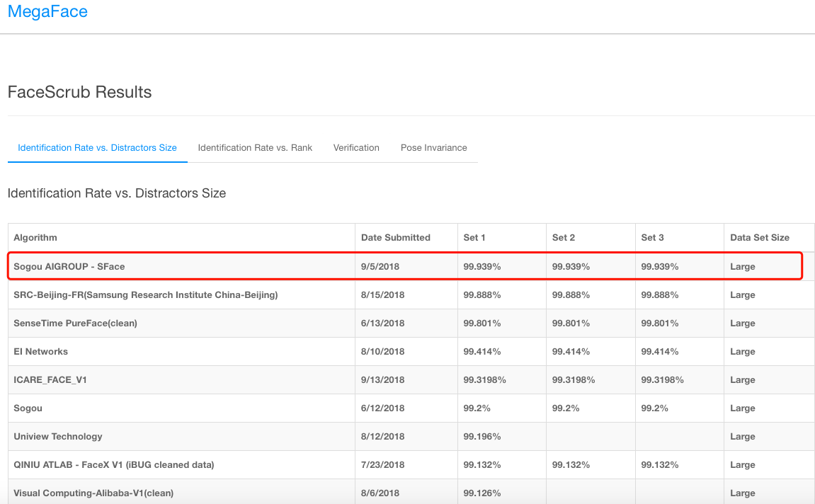Click the Date Submitted column header

[395, 238]
